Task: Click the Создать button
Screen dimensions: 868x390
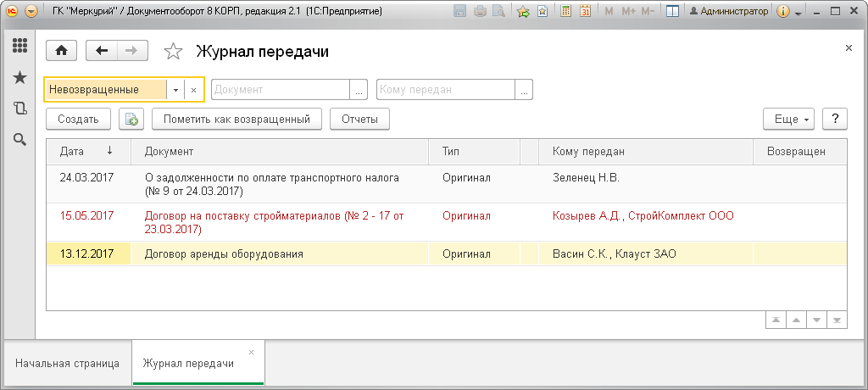Action: 78,119
